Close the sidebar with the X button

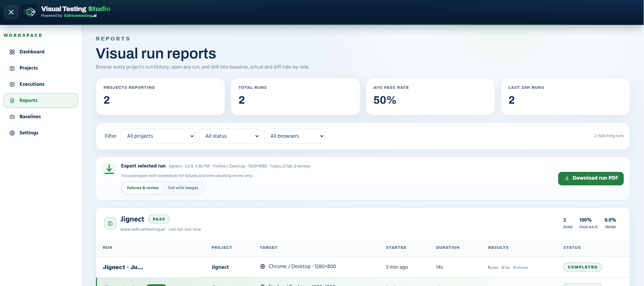11,12
